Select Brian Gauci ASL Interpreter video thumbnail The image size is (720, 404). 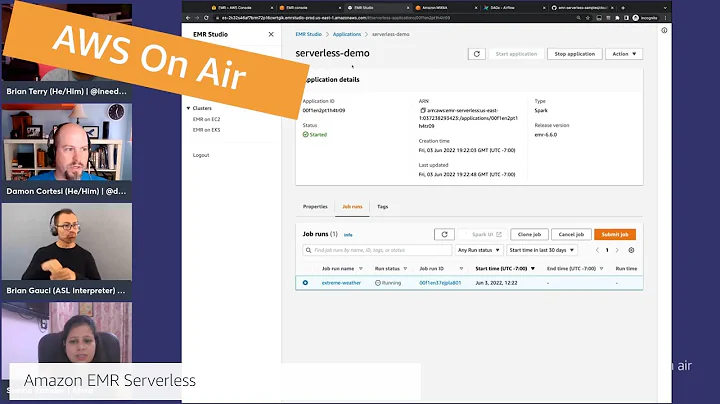(x=67, y=242)
